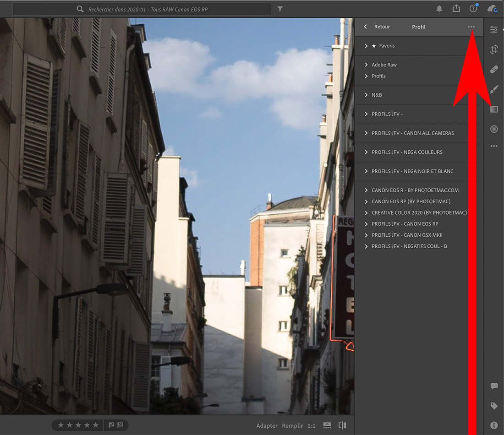Expand the Adobe Raw profile group

click(x=384, y=65)
